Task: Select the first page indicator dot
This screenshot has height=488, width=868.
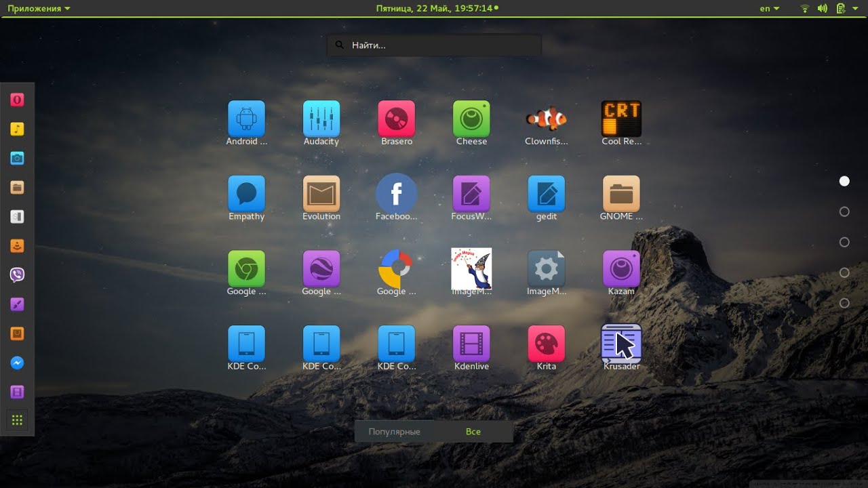Action: point(844,181)
